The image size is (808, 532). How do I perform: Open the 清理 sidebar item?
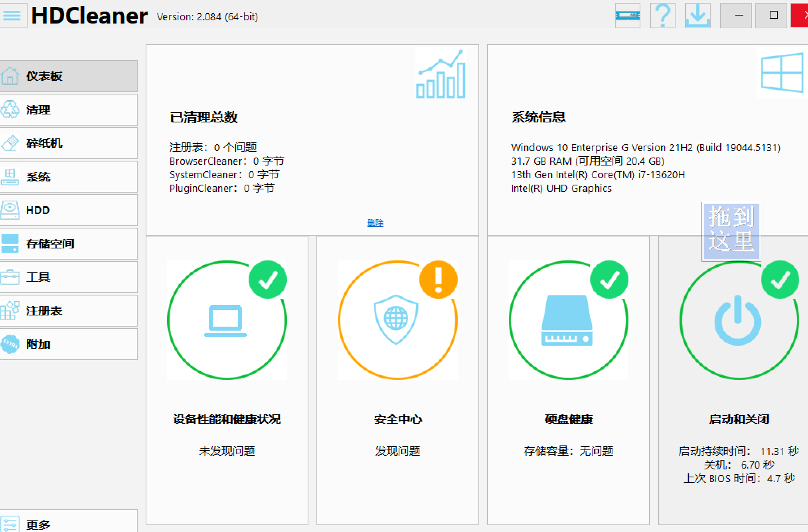click(69, 110)
